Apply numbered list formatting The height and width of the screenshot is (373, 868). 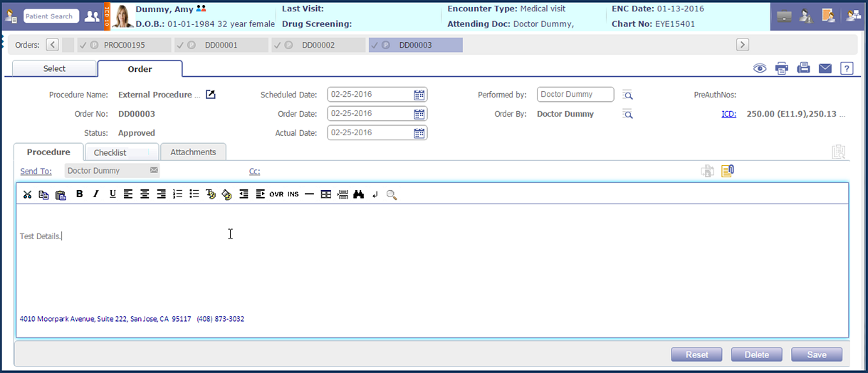(x=178, y=194)
